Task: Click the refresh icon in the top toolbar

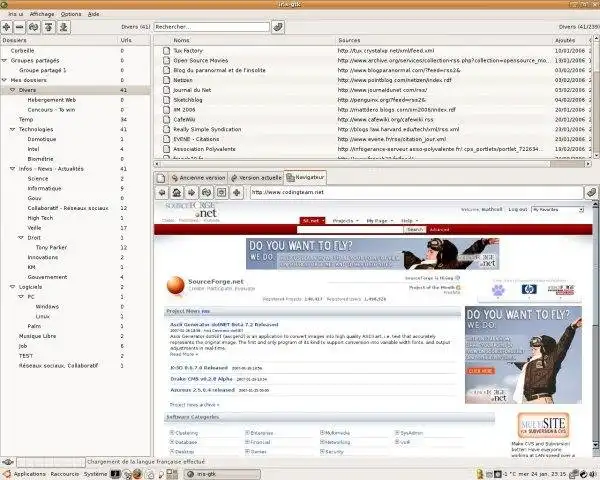Action: [34, 27]
